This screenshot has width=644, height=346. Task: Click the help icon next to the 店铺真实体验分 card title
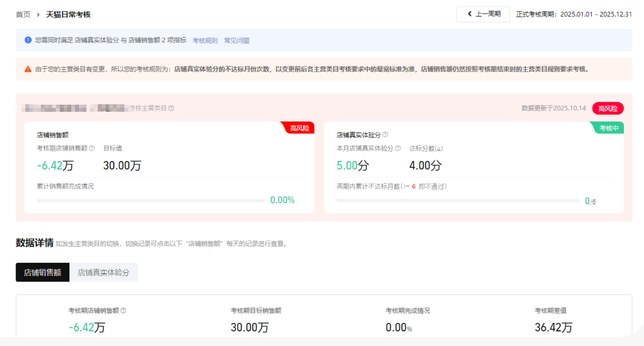pos(385,135)
